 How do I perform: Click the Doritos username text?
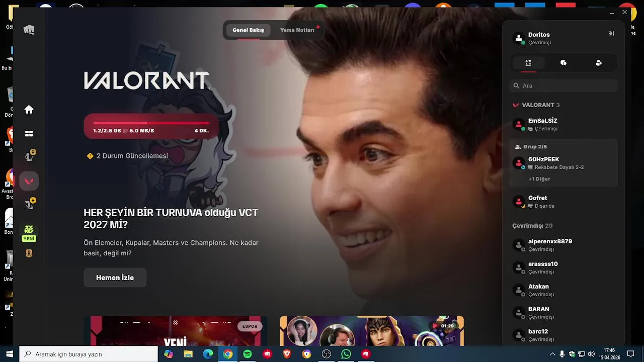pos(539,35)
